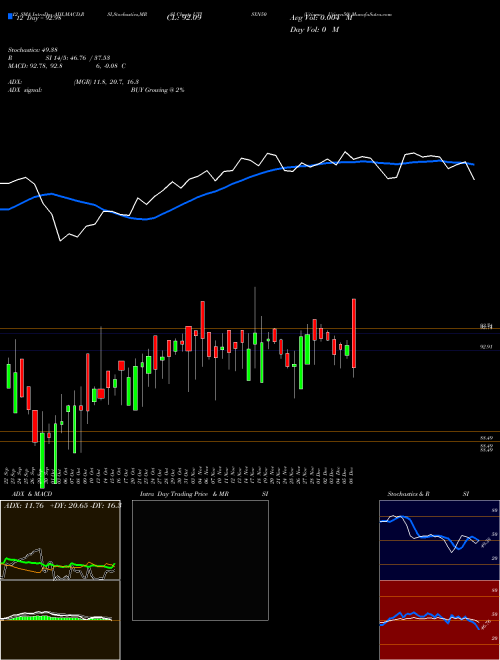This screenshot has height=660, width=500.
Task: Click the 'ADX: 11.76 +DY: 20.65 -DY: 16.3' header
Action: coord(62,506)
